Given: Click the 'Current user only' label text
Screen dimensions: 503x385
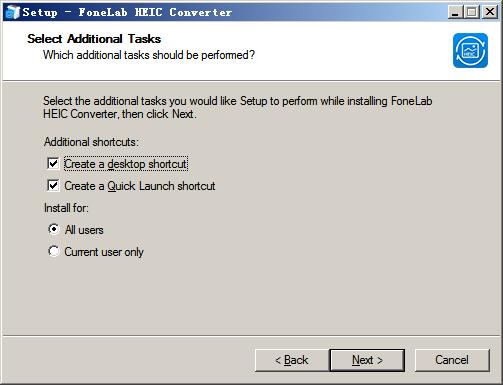Looking at the screenshot, I should (104, 252).
